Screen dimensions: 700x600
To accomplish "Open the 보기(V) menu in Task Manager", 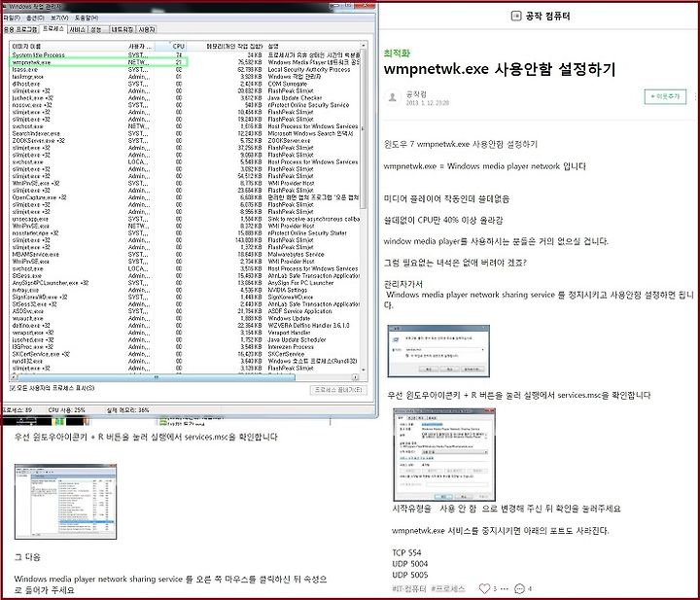I will point(59,18).
